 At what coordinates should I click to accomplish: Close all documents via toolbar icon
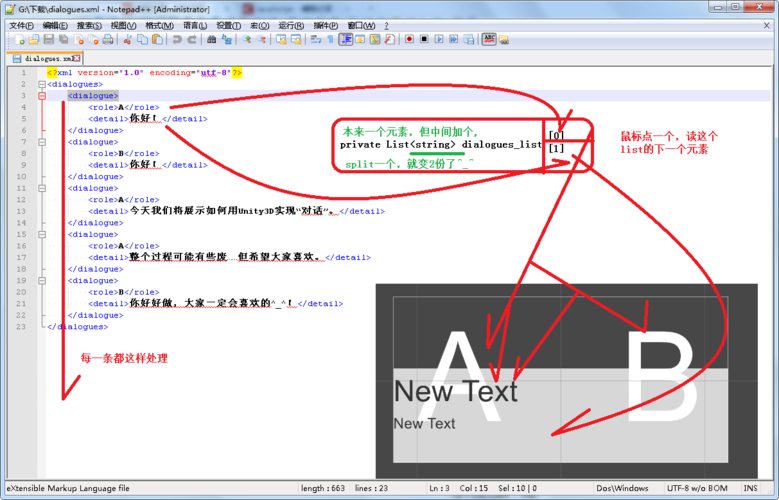click(93, 39)
